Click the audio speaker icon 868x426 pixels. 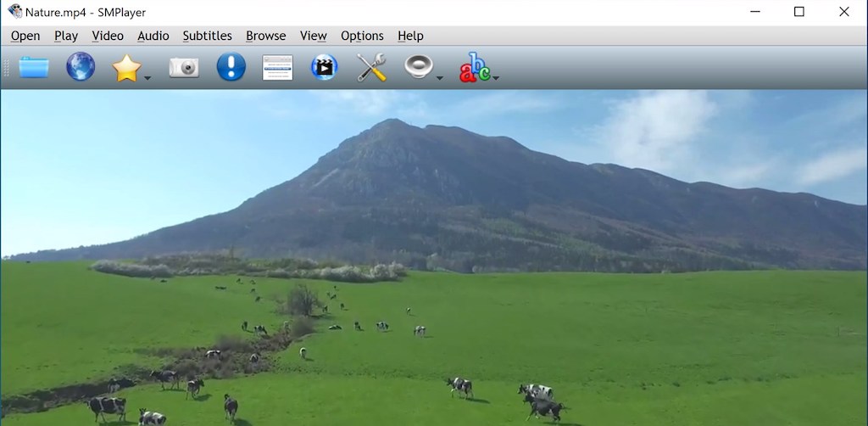click(x=418, y=66)
